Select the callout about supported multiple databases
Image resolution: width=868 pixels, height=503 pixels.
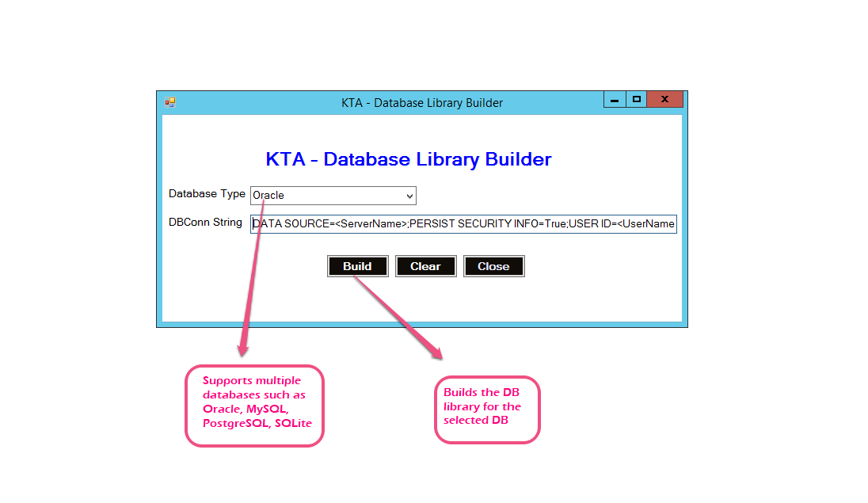pyautogui.click(x=254, y=406)
